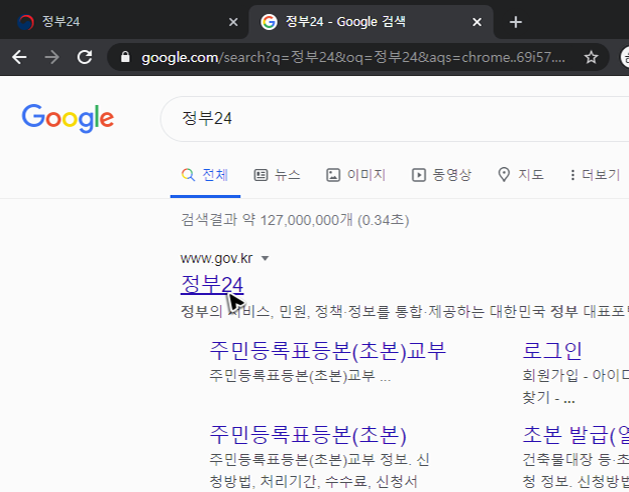This screenshot has height=492, width=629.
Task: Click the 정부24 description snippet text
Action: point(405,311)
